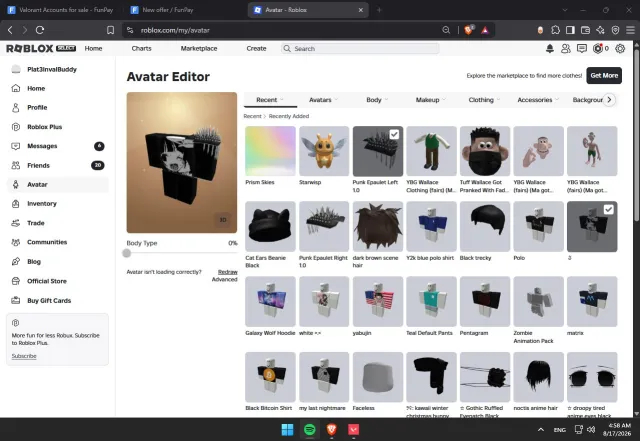The image size is (640, 441).
Task: Switch to the Valorant Accounts FunPay tab
Action: pyautogui.click(x=61, y=10)
